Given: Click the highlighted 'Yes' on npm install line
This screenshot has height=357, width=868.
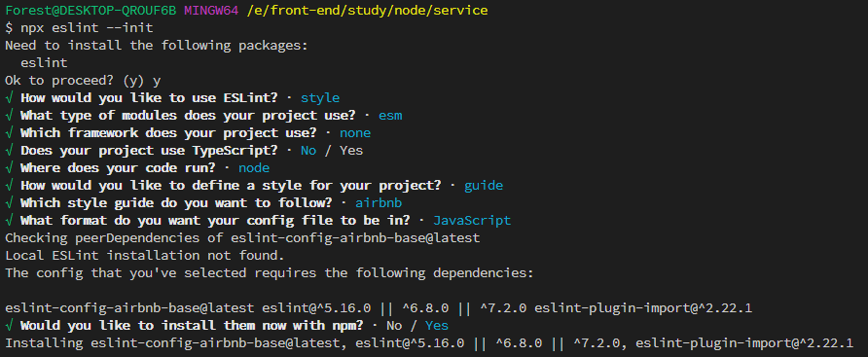Looking at the screenshot, I should point(437,326).
